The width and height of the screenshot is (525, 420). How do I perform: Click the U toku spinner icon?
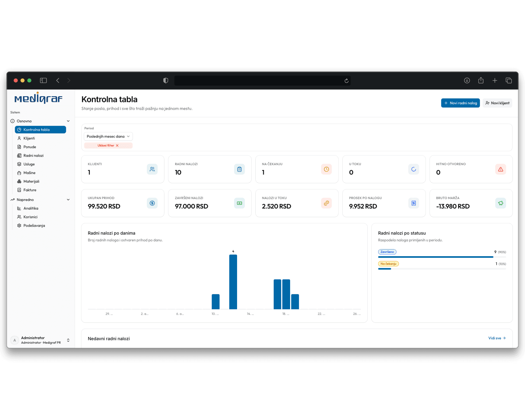coord(413,169)
